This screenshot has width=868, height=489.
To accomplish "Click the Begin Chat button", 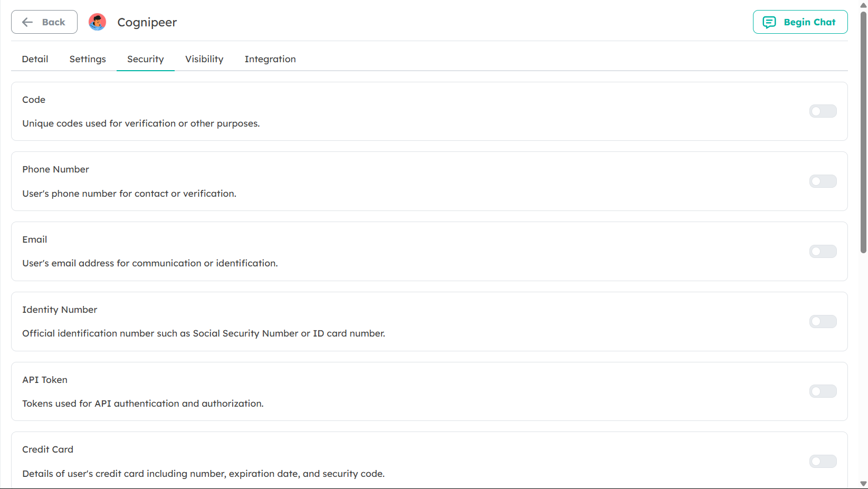I will pos(800,22).
